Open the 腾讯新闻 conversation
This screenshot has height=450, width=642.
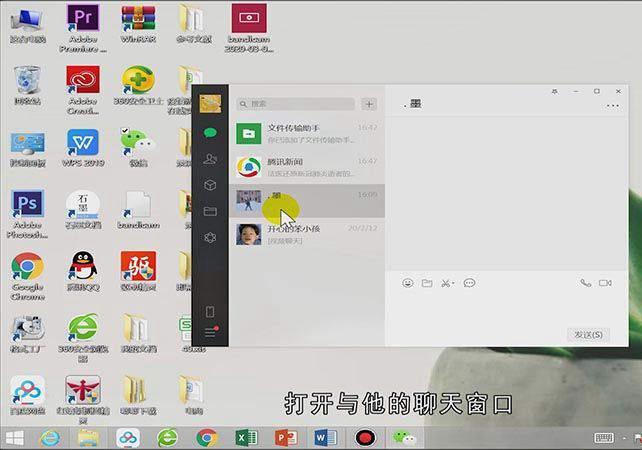pyautogui.click(x=307, y=167)
